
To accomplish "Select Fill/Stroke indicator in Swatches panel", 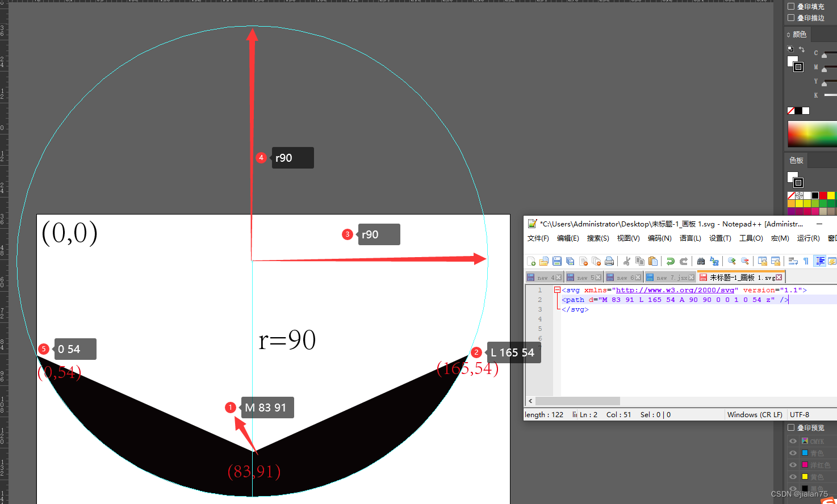I will pyautogui.click(x=795, y=179).
